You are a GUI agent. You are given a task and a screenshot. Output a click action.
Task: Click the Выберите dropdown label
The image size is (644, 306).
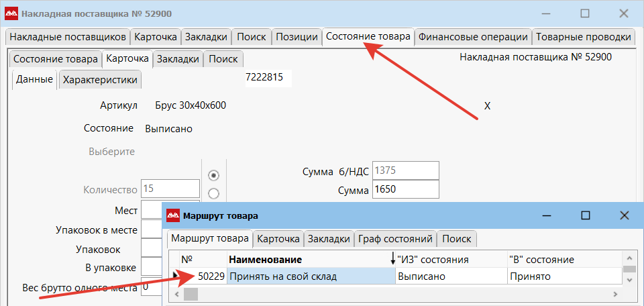[x=111, y=152]
